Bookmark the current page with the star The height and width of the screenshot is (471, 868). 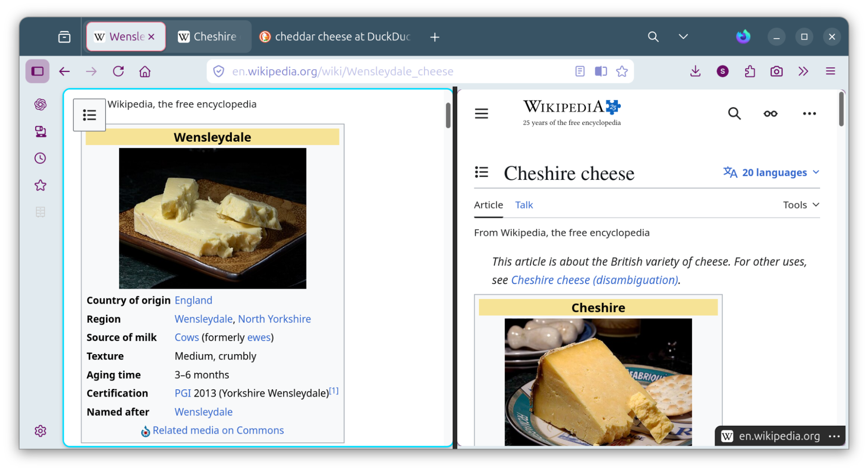tap(622, 71)
